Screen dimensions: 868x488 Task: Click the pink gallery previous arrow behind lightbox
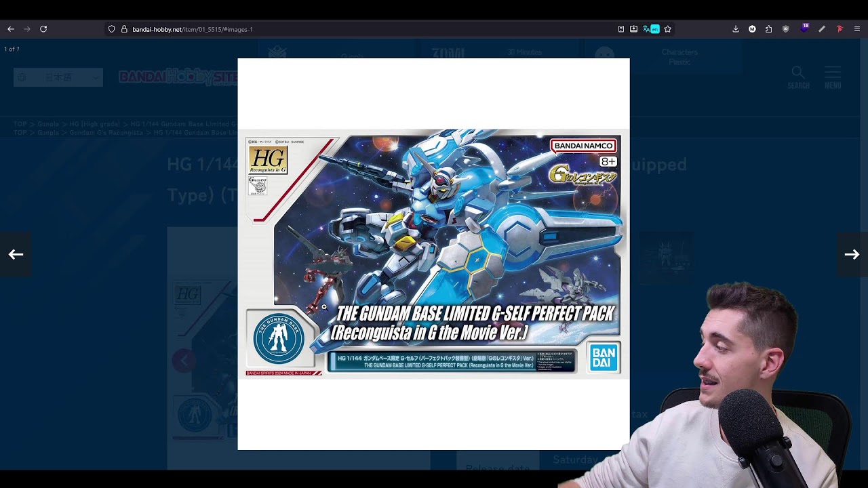tap(183, 361)
